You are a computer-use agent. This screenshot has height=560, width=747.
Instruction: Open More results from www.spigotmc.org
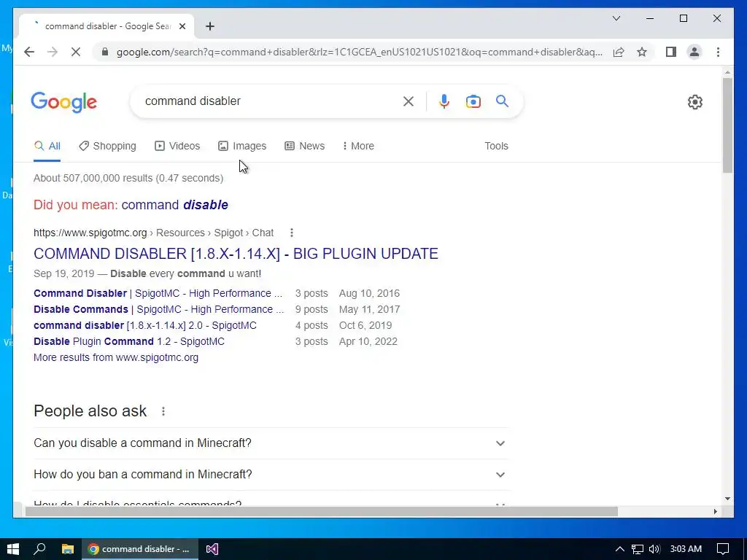(x=116, y=357)
